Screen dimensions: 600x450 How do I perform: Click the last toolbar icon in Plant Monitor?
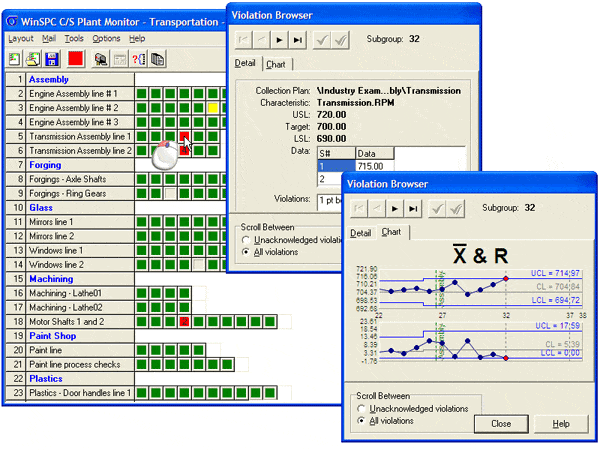coord(157,59)
